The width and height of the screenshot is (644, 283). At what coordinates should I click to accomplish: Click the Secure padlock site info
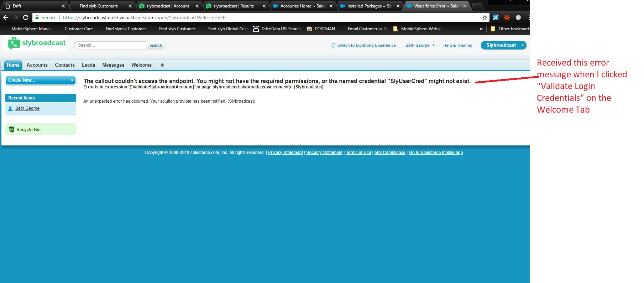point(45,17)
